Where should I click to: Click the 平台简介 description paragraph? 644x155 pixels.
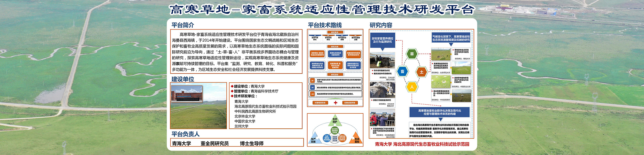point(235,52)
